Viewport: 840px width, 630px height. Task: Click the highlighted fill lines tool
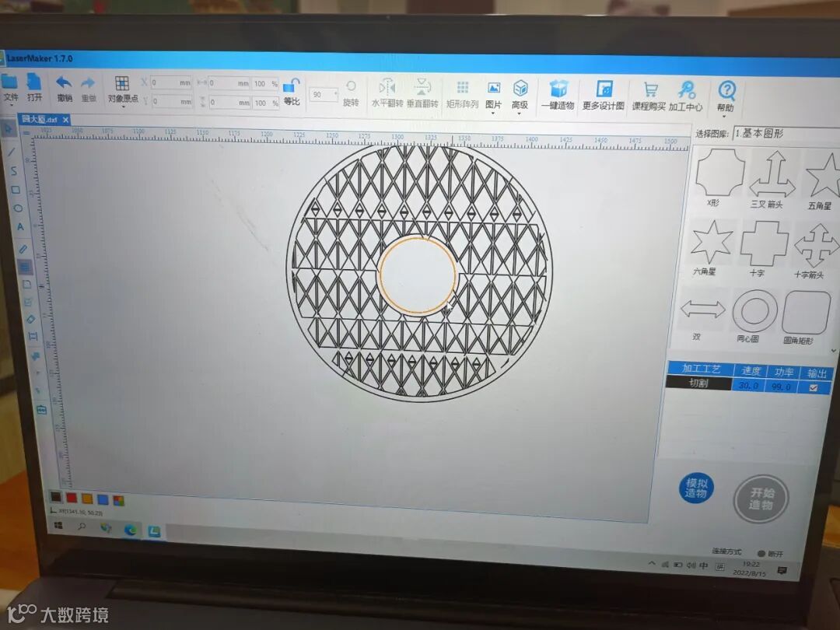pyautogui.click(x=25, y=266)
